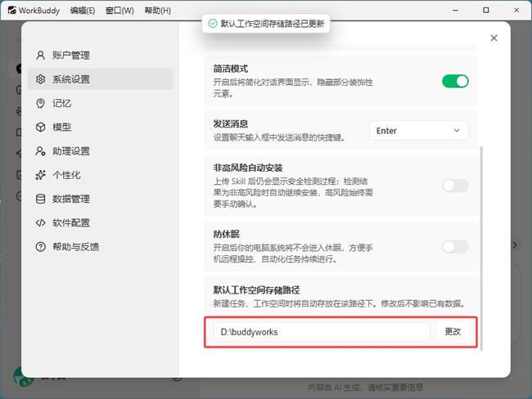This screenshot has width=532, height=399.
Task: Close the settings dialog with X
Action: tap(494, 38)
